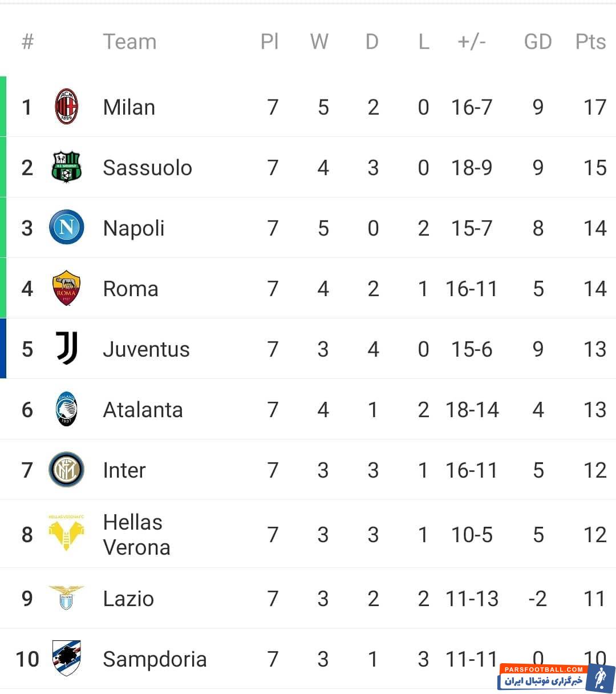The image size is (616, 694).
Task: Open the Milan team name link
Action: 129,107
